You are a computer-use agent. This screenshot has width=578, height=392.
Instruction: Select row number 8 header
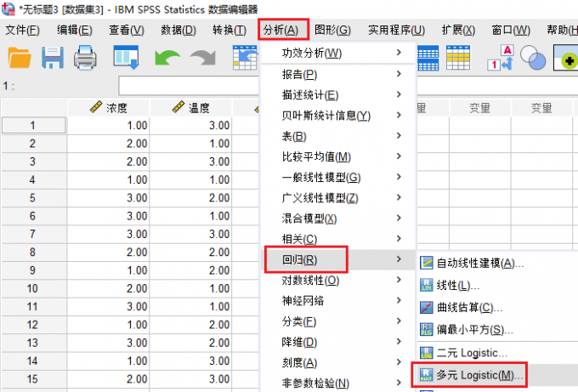click(x=33, y=253)
